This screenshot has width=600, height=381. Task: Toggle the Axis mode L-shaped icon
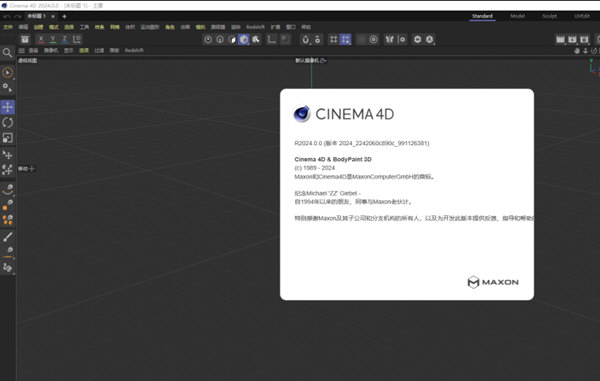[272, 39]
